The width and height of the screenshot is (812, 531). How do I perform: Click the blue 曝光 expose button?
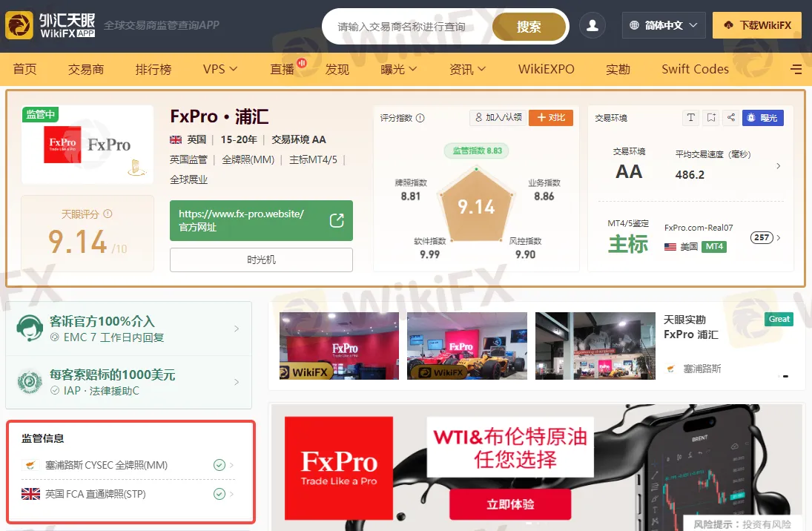(x=763, y=118)
